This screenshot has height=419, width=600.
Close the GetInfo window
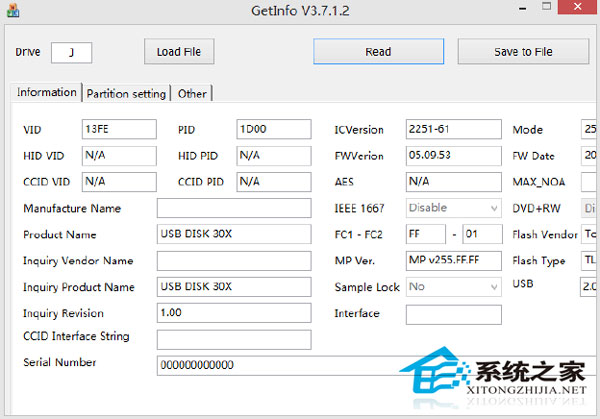coord(578,7)
